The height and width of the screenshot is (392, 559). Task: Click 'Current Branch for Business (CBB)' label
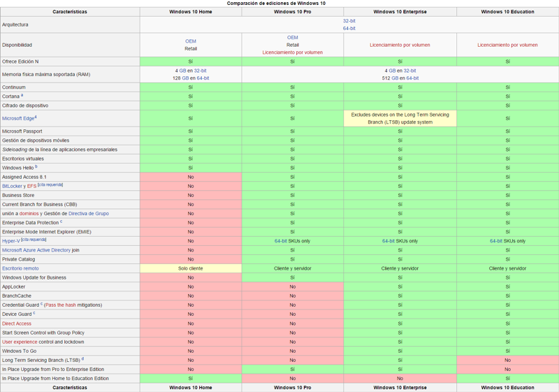(40, 205)
